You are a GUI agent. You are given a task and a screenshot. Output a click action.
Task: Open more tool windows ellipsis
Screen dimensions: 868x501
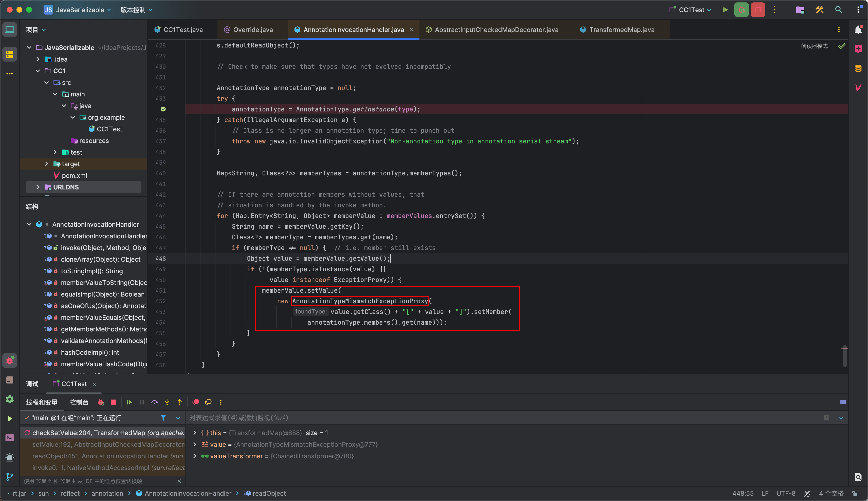(x=10, y=74)
